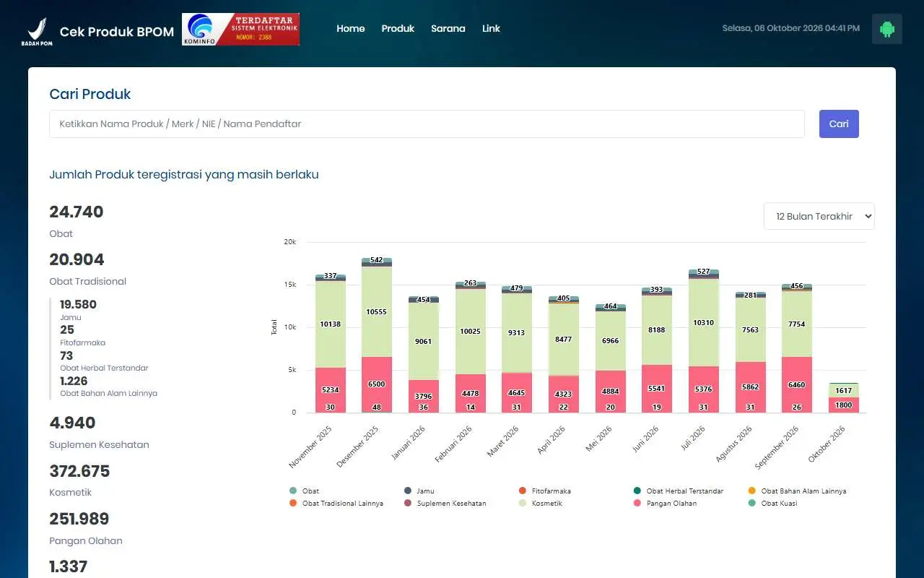Viewport: 924px width, 578px height.
Task: Click the Cari search button
Action: [x=839, y=124]
